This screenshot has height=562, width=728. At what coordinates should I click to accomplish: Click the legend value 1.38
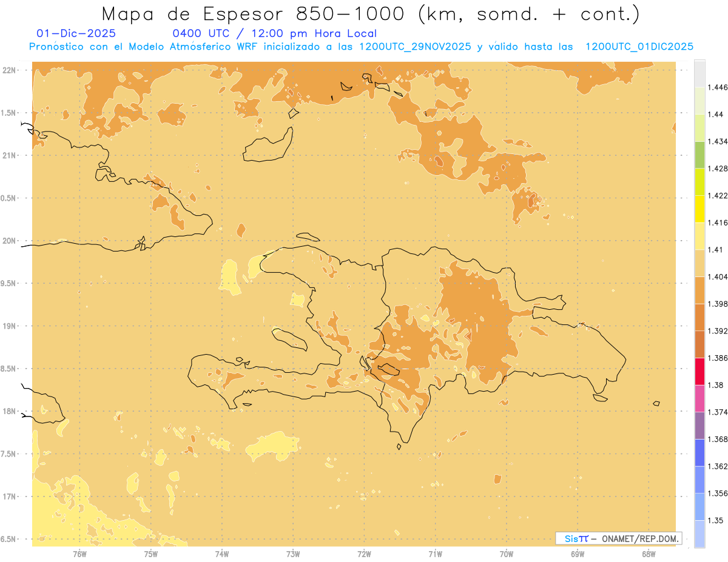pyautogui.click(x=715, y=385)
